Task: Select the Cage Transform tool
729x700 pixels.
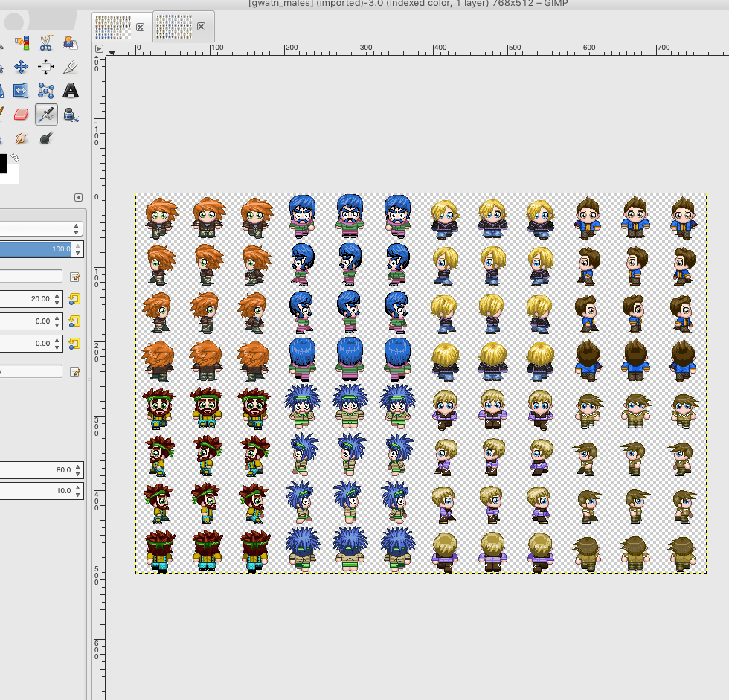Action: 45,91
